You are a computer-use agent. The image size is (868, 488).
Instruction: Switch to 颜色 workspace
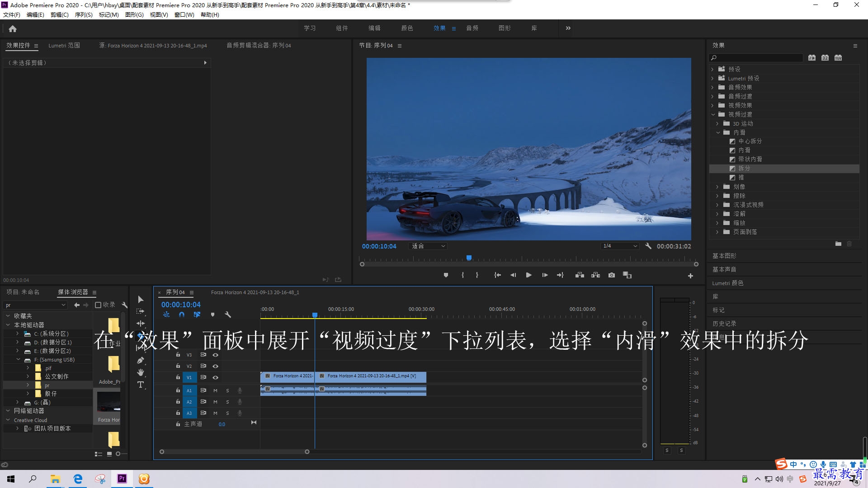(407, 28)
